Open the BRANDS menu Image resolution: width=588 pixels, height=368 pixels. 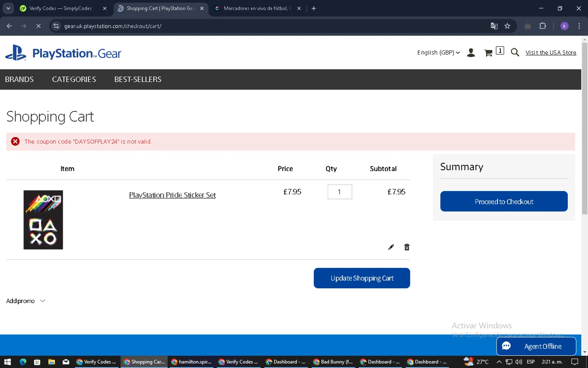(x=19, y=79)
